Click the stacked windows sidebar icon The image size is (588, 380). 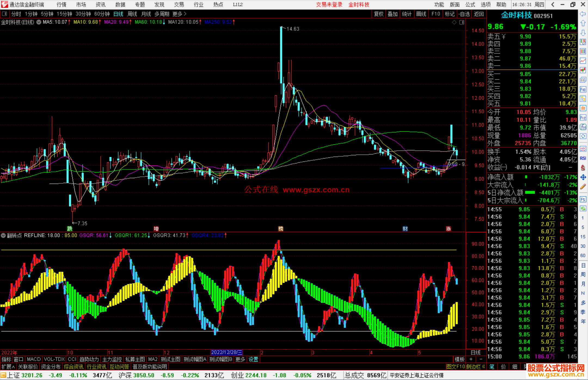click(x=583, y=80)
